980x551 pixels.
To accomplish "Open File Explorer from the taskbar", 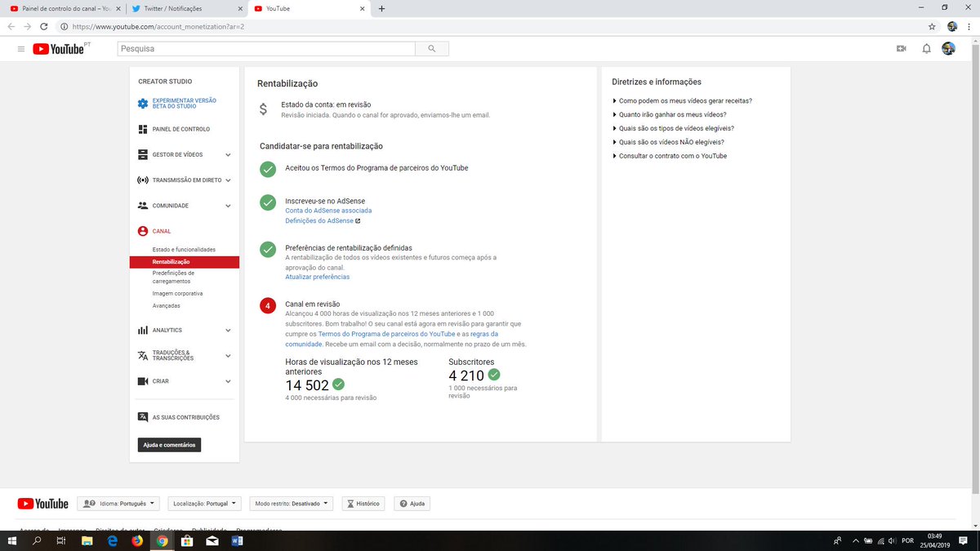I will (86, 540).
